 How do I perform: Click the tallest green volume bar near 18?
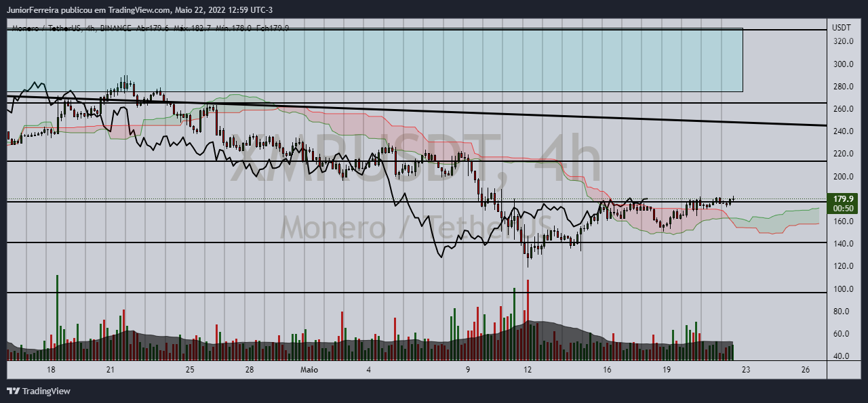tap(57, 317)
